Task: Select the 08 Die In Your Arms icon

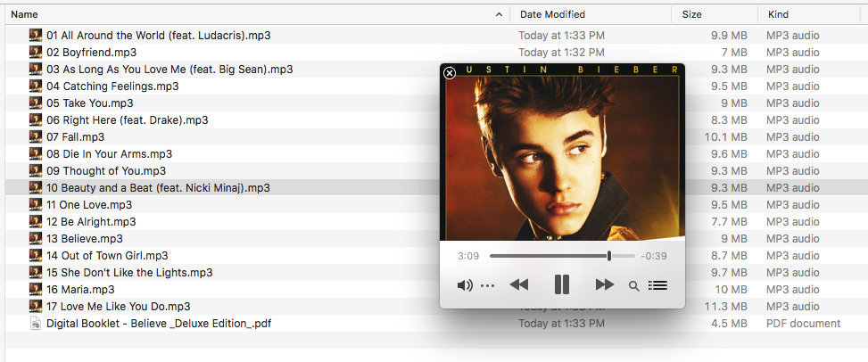Action: tap(36, 153)
